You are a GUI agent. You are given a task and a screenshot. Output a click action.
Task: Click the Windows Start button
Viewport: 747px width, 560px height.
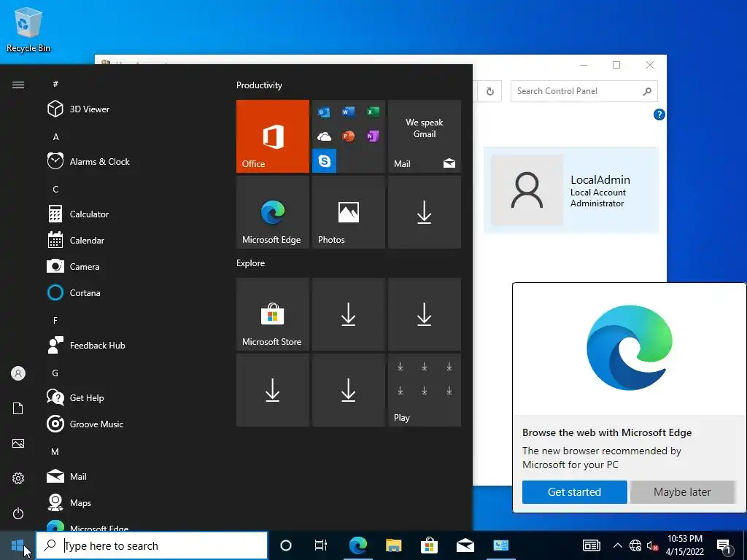coord(18,545)
